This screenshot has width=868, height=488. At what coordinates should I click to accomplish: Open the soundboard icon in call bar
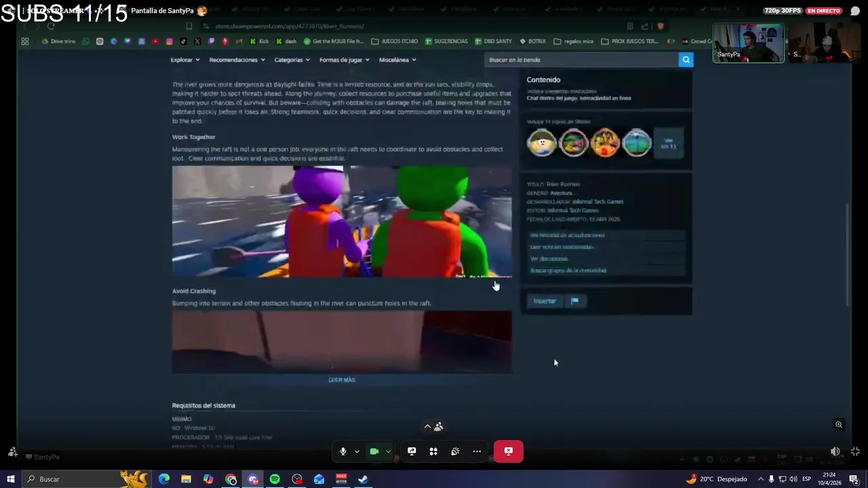tap(455, 451)
